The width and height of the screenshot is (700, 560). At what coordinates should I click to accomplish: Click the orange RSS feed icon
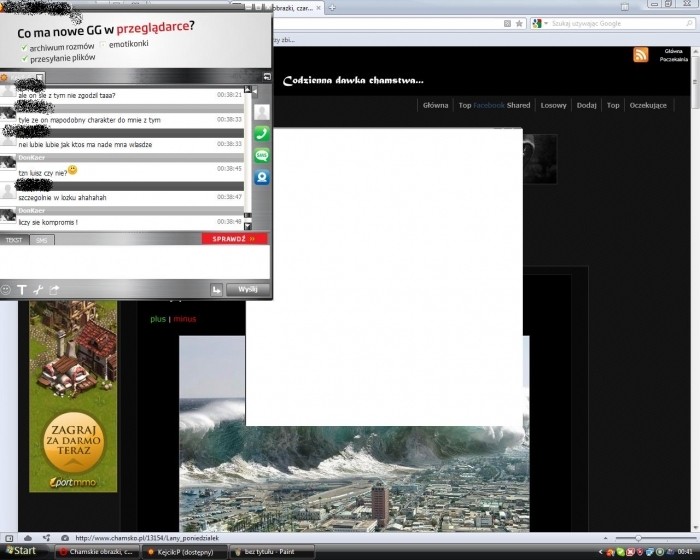641,55
